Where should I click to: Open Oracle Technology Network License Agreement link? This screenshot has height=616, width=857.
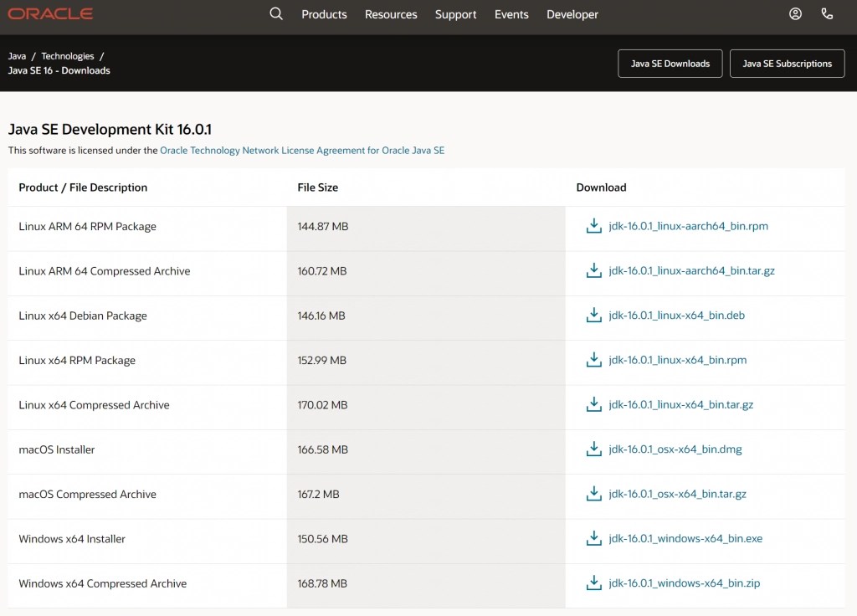[x=302, y=151]
